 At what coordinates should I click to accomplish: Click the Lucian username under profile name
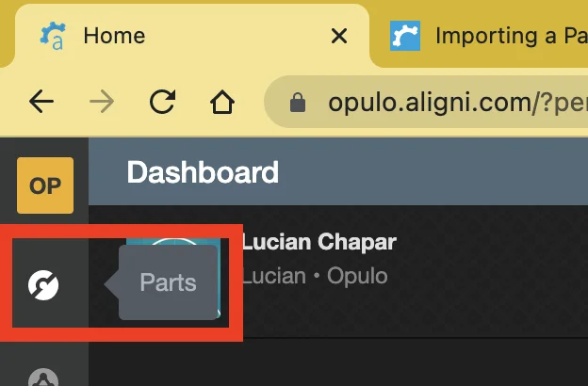point(273,277)
